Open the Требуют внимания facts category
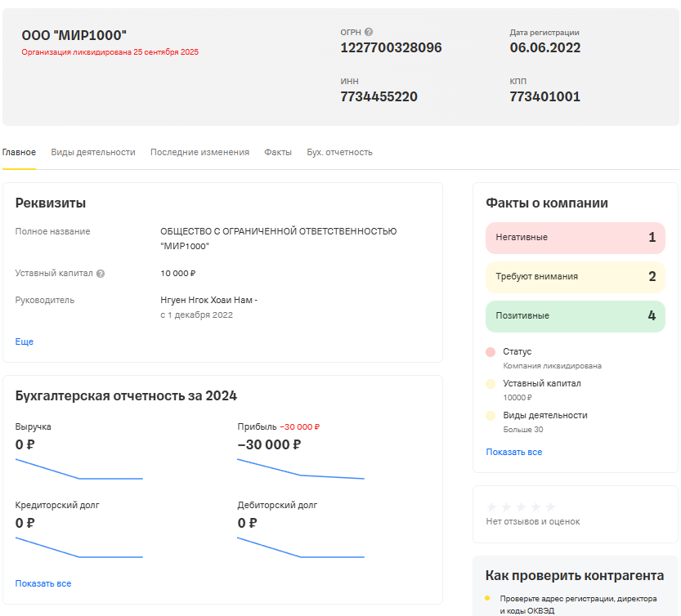 [575, 277]
